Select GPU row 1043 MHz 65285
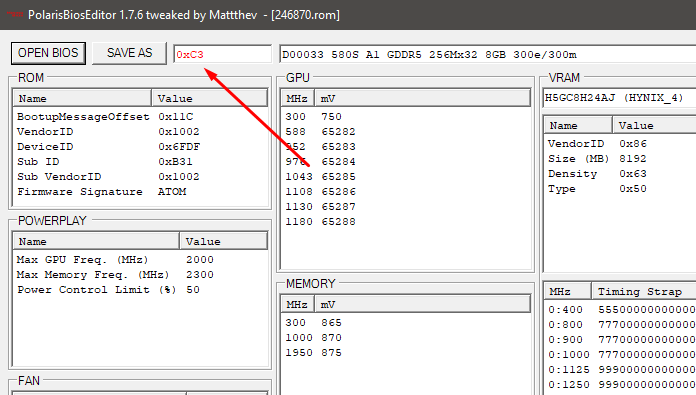Viewport: 696px width, 395px height. pyautogui.click(x=406, y=177)
